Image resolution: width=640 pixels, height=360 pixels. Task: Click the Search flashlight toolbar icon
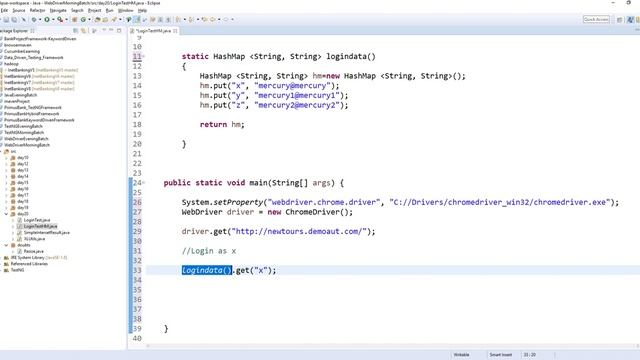[x=114, y=19]
